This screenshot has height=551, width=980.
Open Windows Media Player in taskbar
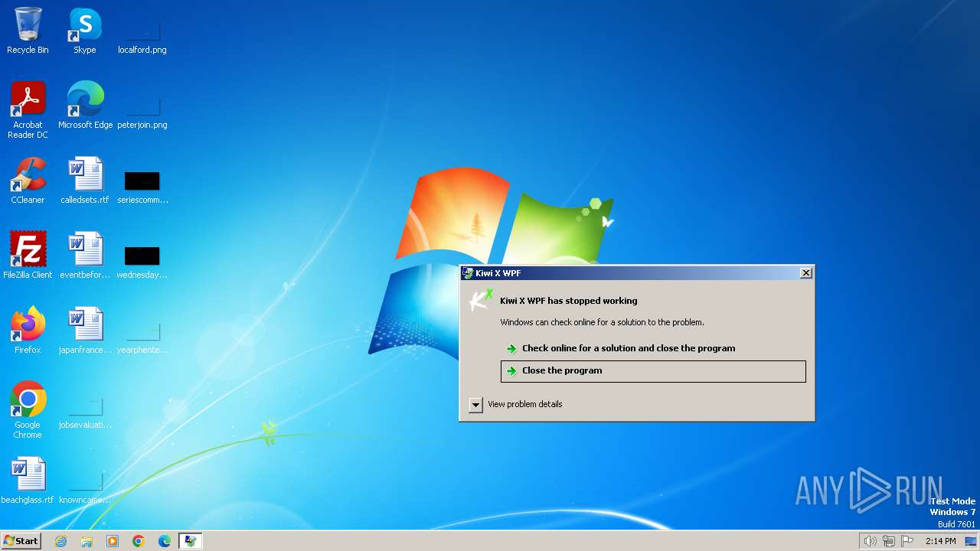(x=113, y=541)
